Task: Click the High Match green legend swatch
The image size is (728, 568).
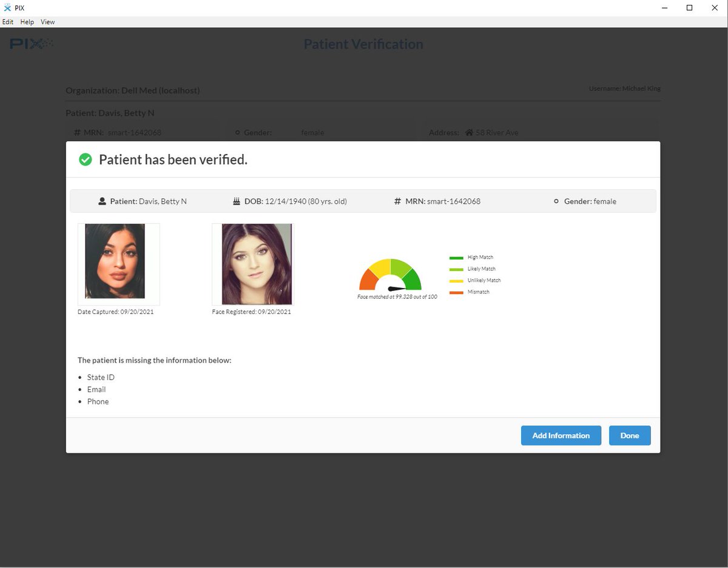Action: coord(456,258)
